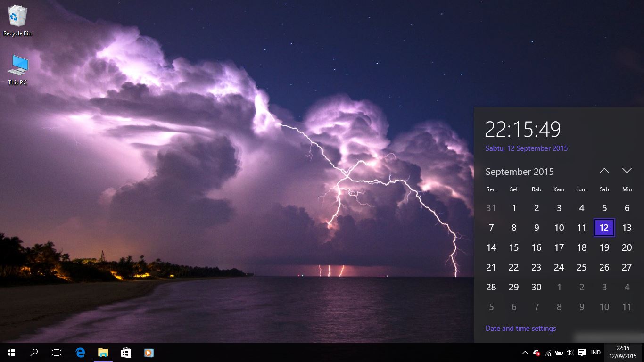Activate the taskbar Search icon

click(x=33, y=352)
